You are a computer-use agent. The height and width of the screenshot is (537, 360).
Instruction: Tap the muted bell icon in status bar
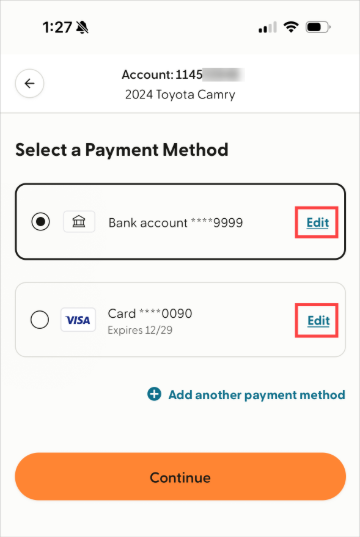pos(82,27)
